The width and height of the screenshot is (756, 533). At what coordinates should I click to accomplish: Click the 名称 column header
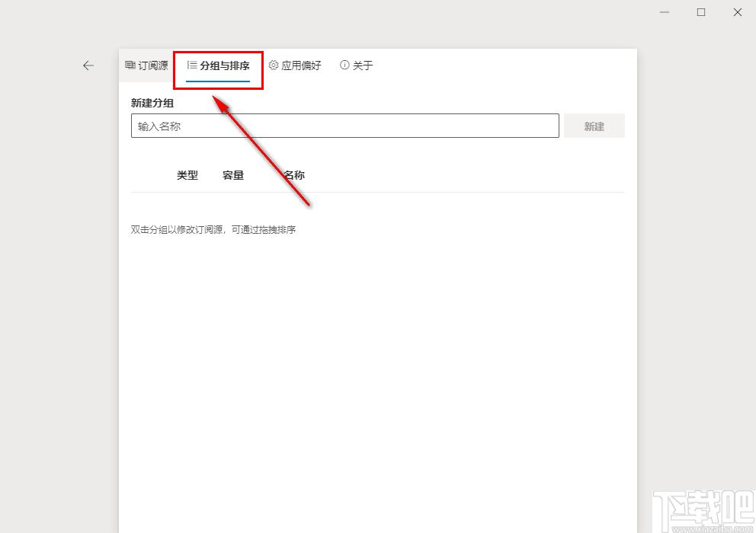coord(294,175)
